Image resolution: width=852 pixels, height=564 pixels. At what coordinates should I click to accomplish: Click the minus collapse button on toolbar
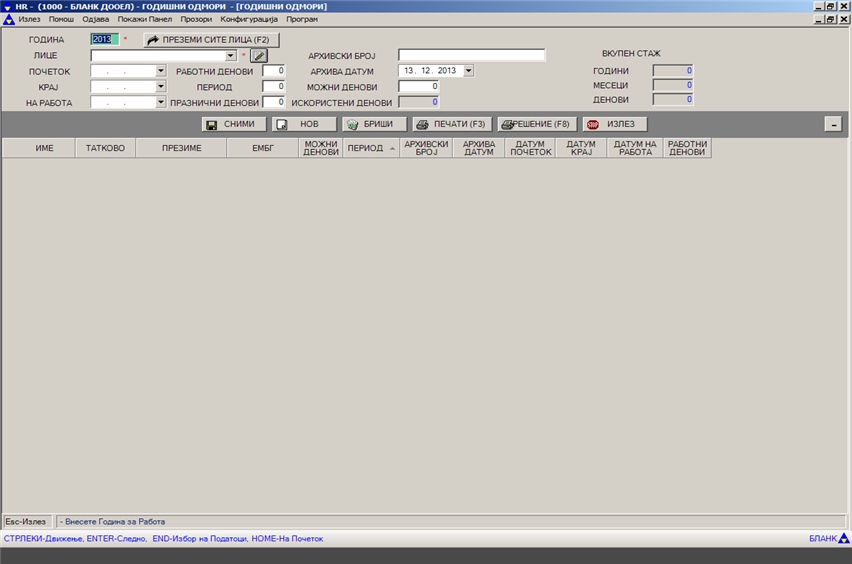(833, 125)
